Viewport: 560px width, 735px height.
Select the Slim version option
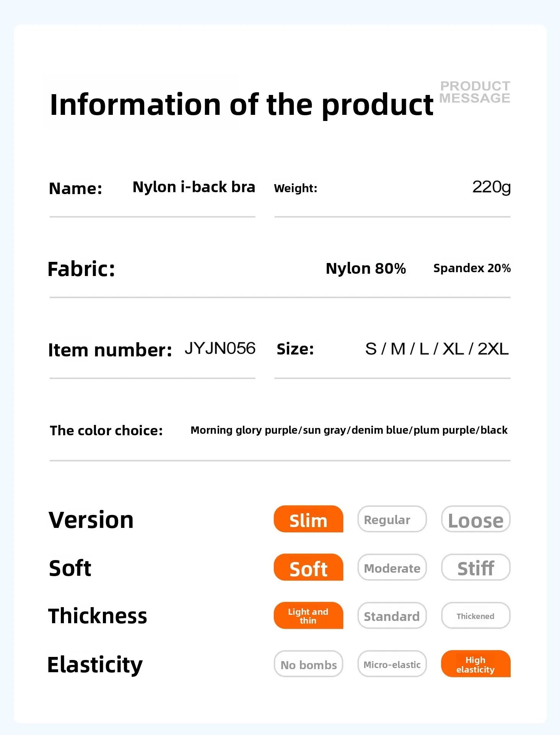point(308,519)
